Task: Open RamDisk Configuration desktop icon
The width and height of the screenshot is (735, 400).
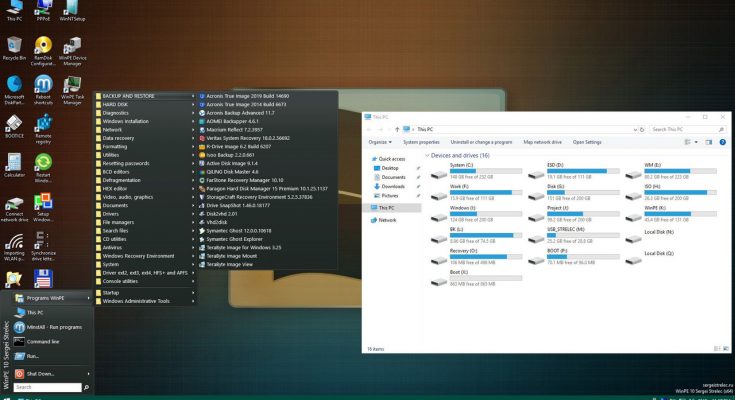Action: tap(43, 51)
